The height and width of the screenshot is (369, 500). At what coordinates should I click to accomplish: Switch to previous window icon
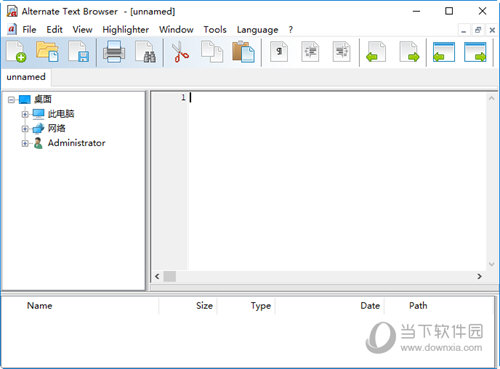(x=444, y=52)
